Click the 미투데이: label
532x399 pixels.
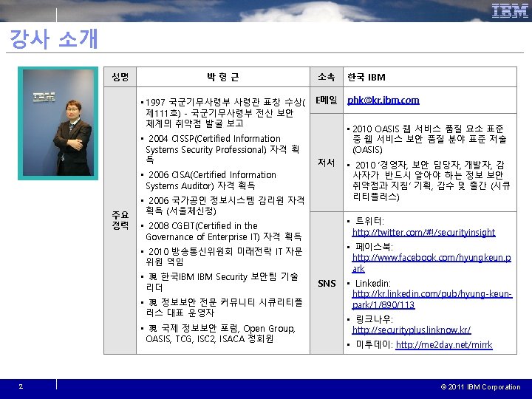[374, 345]
